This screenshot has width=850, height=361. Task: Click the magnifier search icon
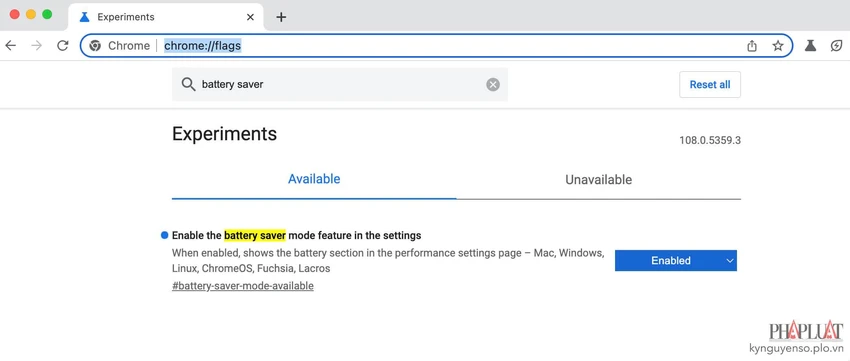pyautogui.click(x=188, y=85)
